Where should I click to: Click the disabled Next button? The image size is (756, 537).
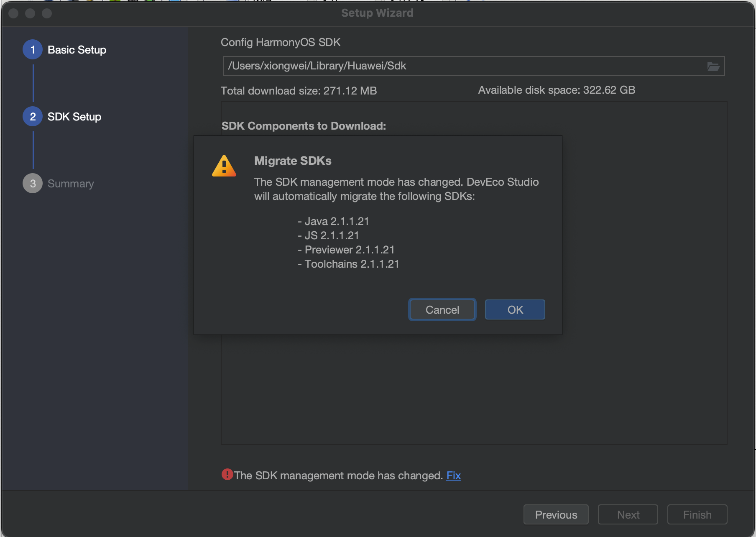point(628,514)
